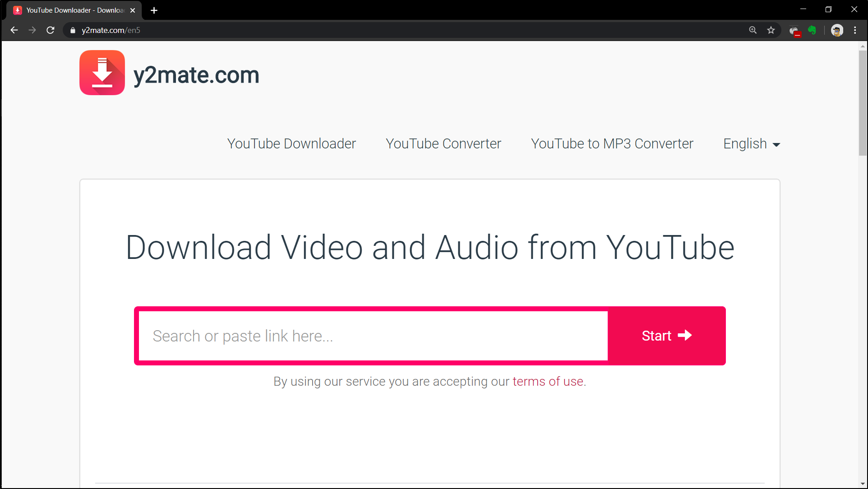The height and width of the screenshot is (489, 868).
Task: Click the page refresh icon
Action: tap(51, 30)
